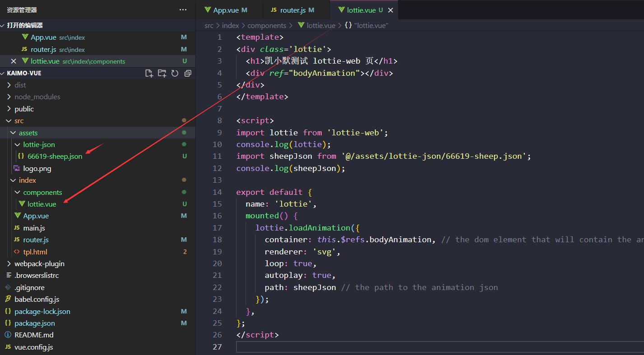
Task: Open App.vue from open editors list
Action: click(97, 37)
